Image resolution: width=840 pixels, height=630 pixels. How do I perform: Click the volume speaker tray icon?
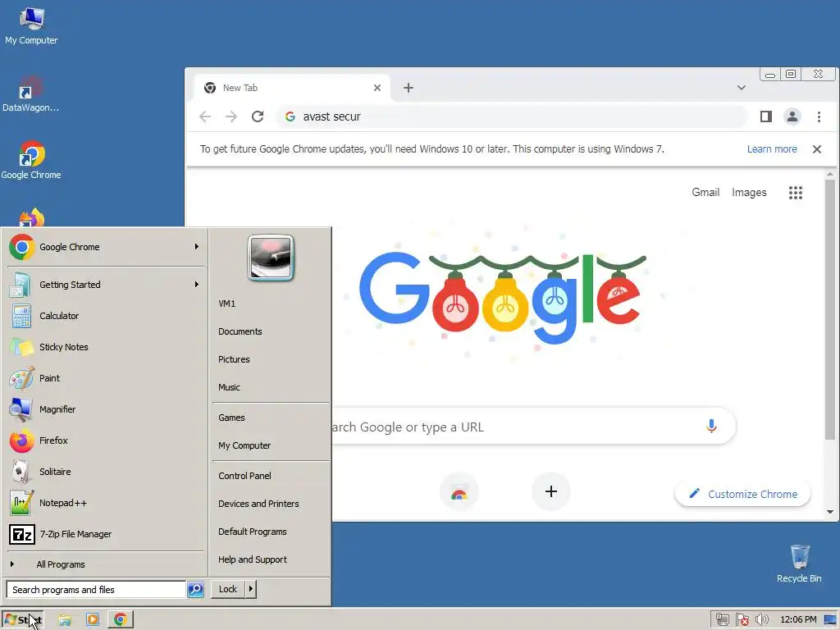pos(761,620)
